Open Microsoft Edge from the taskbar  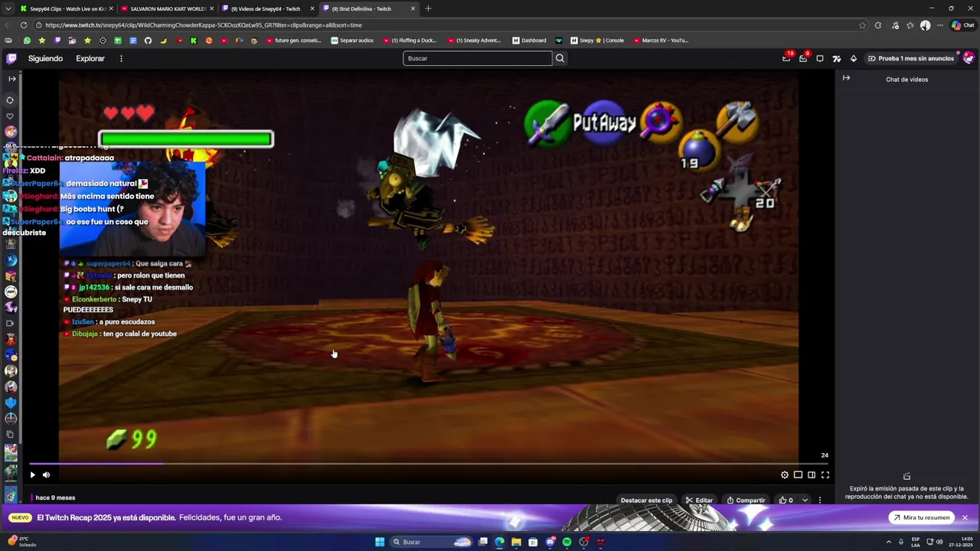pyautogui.click(x=499, y=542)
